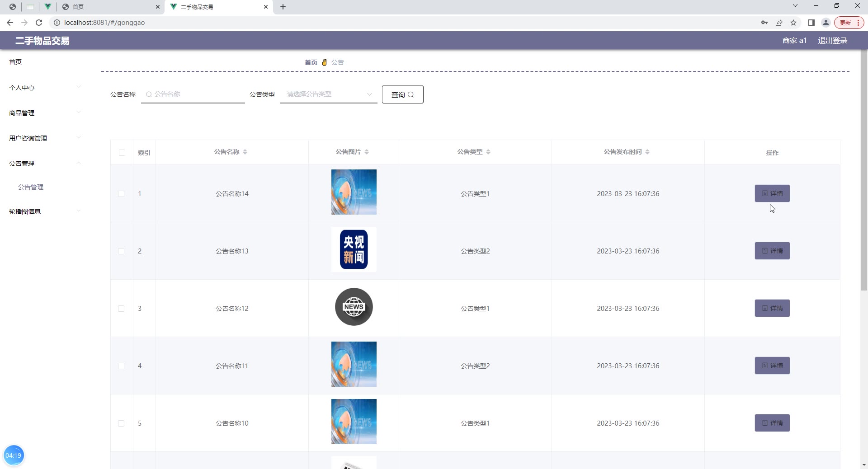Click the browser reload icon
This screenshot has height=469, width=868.
tap(39, 23)
